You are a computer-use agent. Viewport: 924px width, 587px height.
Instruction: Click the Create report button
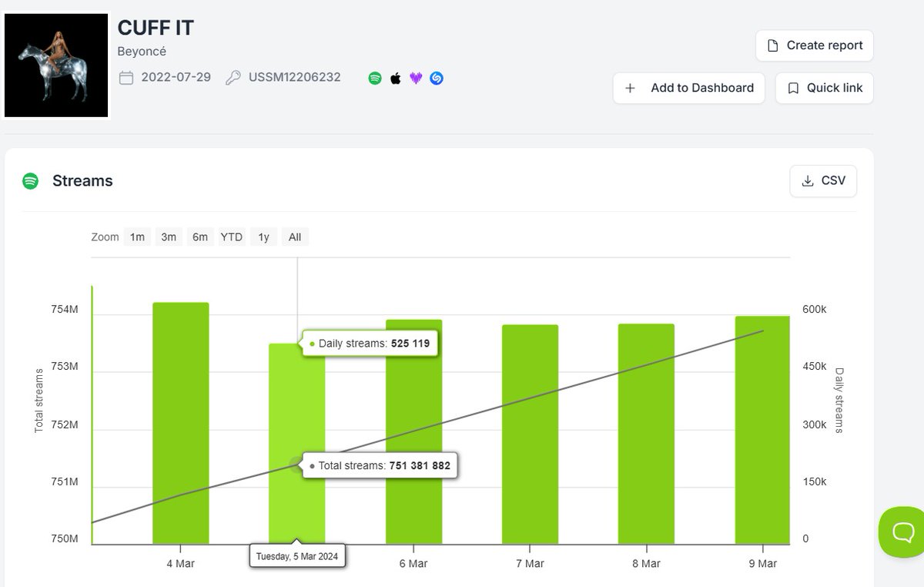[815, 45]
